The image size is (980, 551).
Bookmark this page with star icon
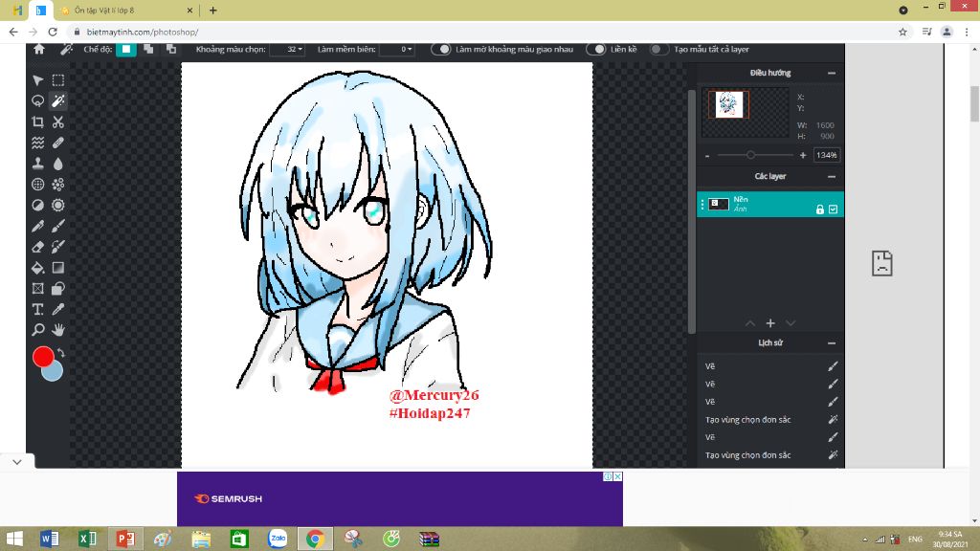[x=902, y=32]
